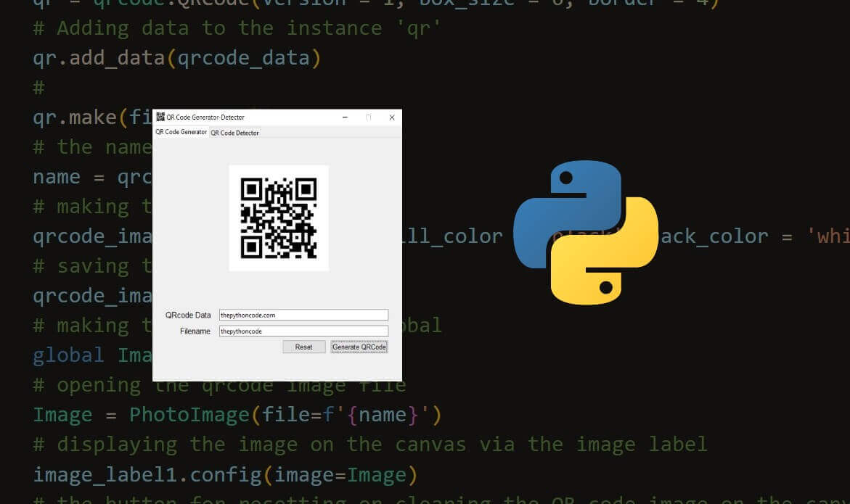Close the QR Code Generator-Detector window
Viewport: 850px width, 504px height.
[391, 117]
